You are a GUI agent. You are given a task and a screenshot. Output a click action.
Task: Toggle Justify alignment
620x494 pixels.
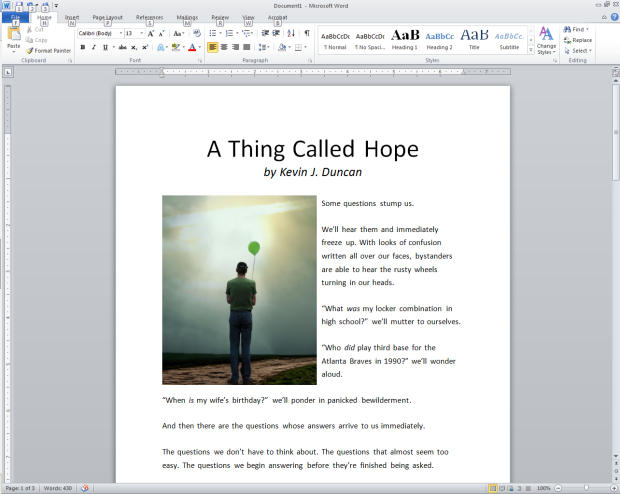pos(246,47)
